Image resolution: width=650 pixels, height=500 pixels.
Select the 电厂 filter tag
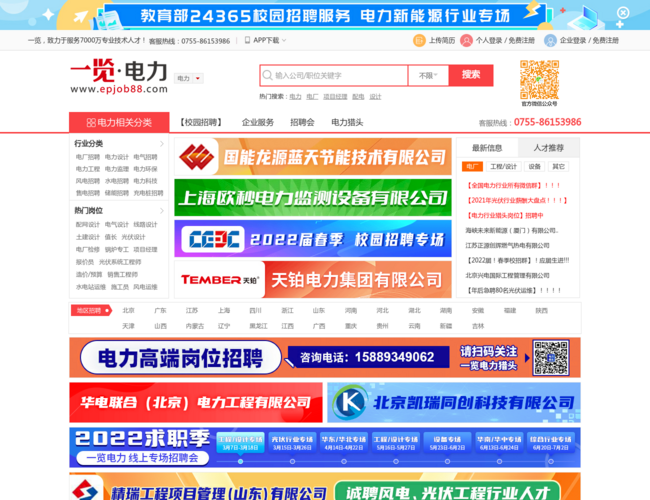[472, 167]
